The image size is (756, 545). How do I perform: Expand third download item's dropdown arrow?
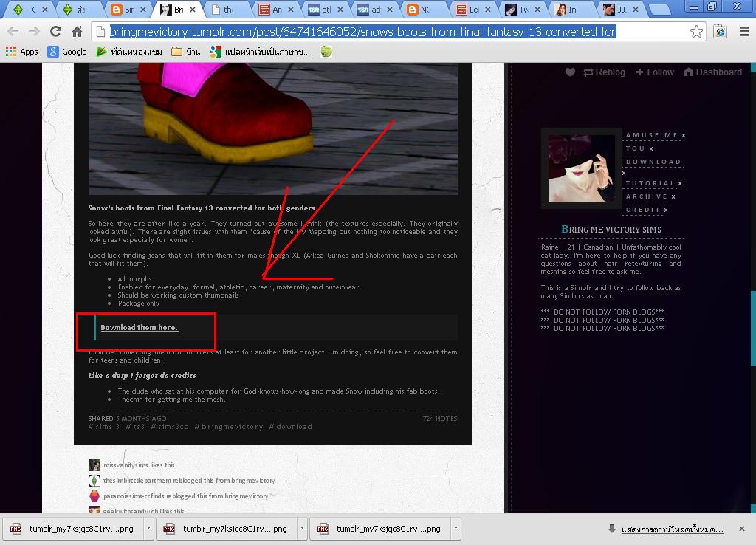click(x=456, y=529)
